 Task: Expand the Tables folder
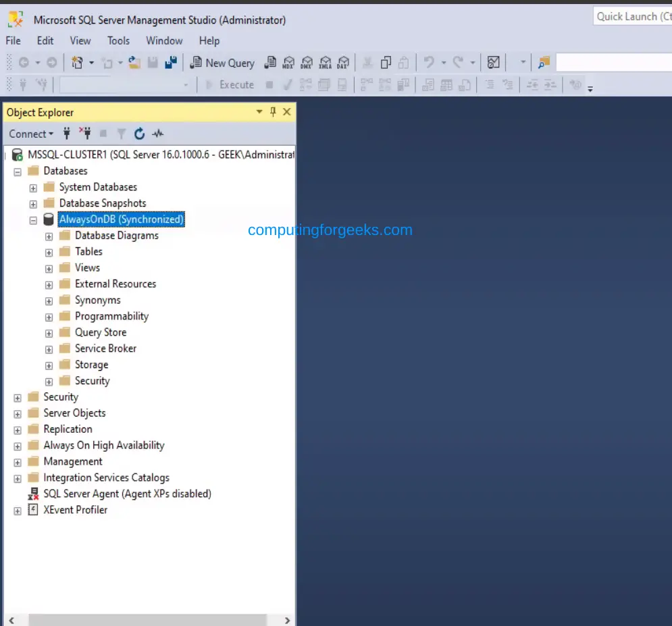tap(49, 253)
